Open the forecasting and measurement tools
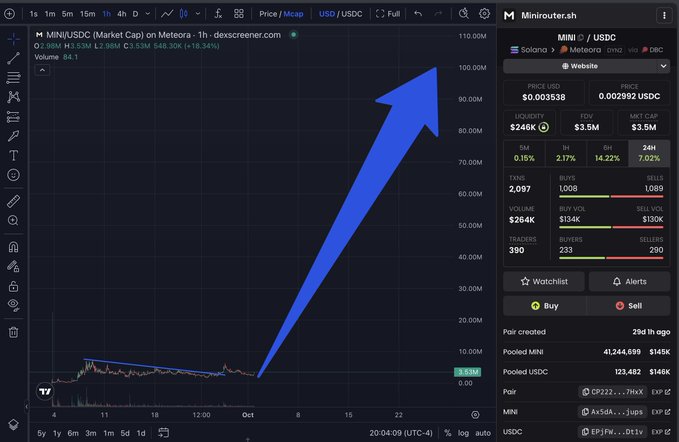This screenshot has width=679, height=442. pyautogui.click(x=13, y=117)
